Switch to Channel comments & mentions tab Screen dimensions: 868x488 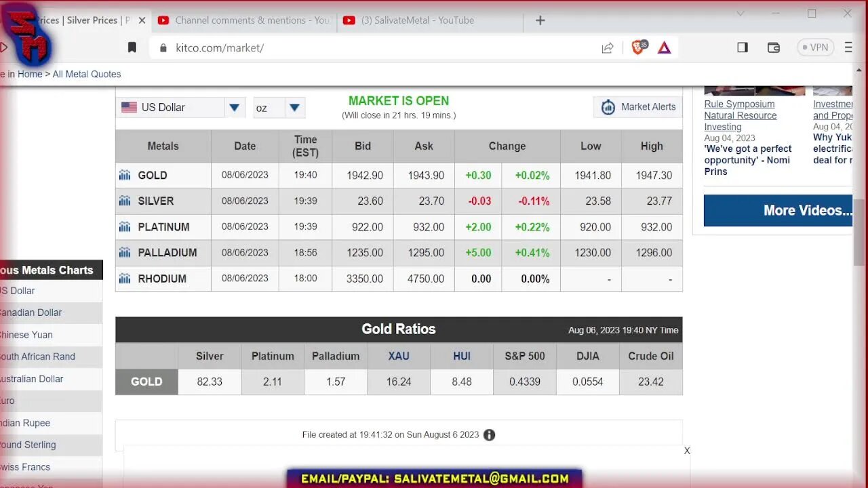pyautogui.click(x=244, y=20)
